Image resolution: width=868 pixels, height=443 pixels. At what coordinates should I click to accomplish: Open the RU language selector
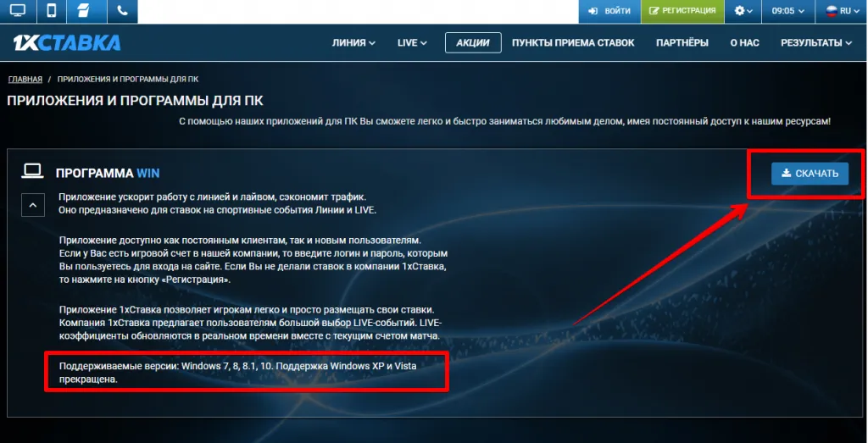point(842,11)
